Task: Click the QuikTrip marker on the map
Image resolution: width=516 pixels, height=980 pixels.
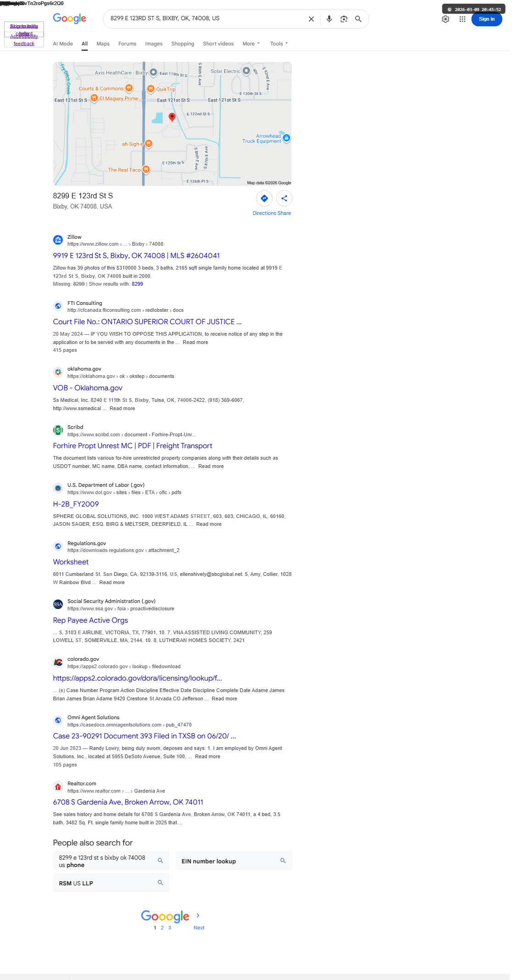Action: pyautogui.click(x=151, y=89)
